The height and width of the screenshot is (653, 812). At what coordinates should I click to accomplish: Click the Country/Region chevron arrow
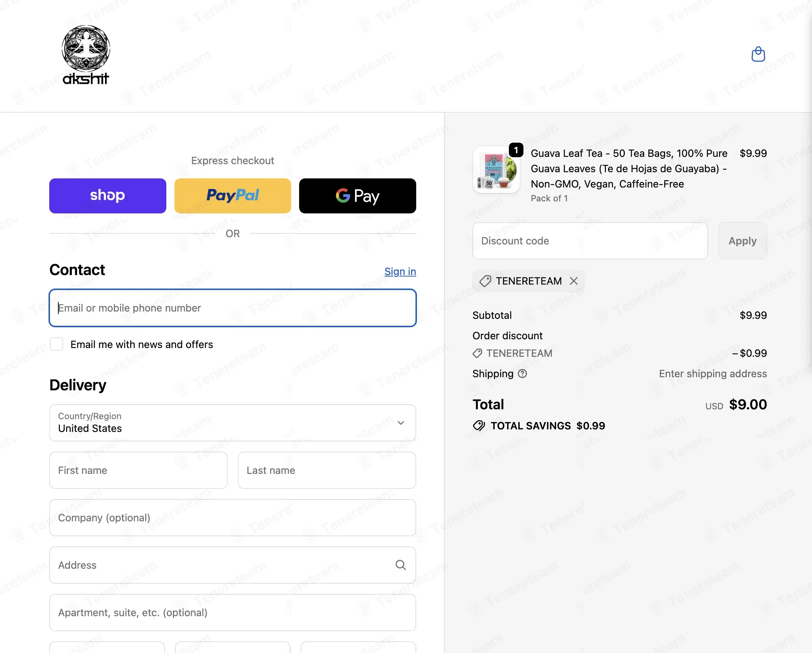(x=401, y=422)
